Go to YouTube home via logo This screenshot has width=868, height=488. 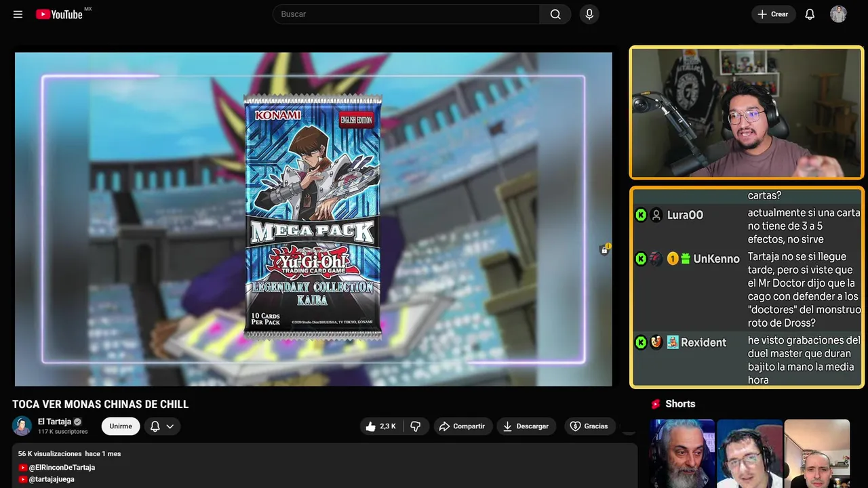[59, 14]
